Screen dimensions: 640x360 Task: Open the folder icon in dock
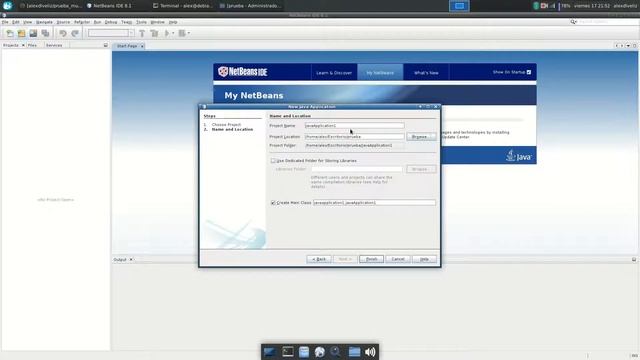tap(354, 352)
